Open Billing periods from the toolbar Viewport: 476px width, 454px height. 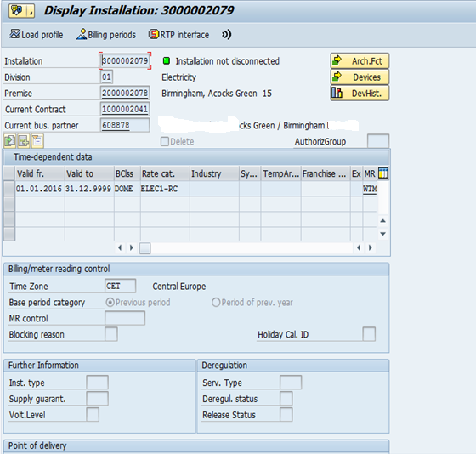point(106,35)
